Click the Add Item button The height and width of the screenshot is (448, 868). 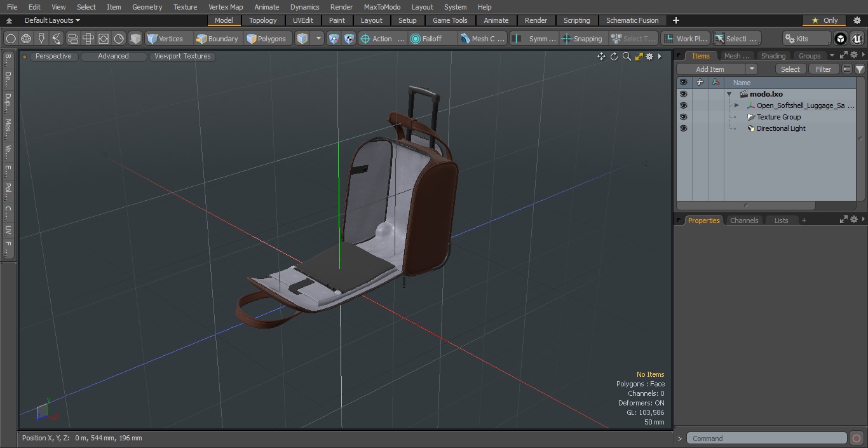[710, 69]
